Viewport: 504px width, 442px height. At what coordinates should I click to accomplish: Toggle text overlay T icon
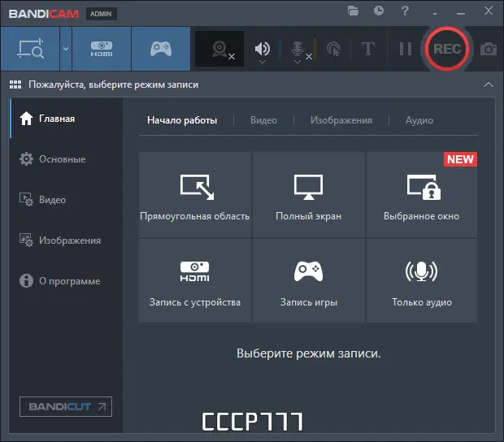tap(368, 49)
